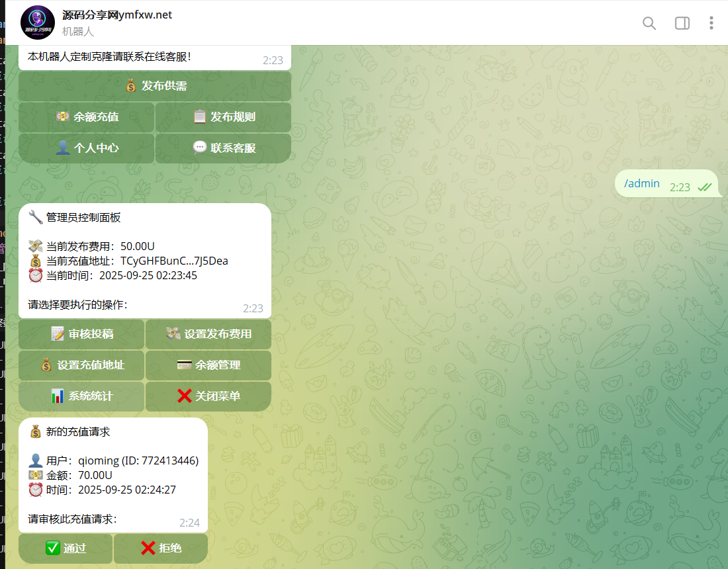The height and width of the screenshot is (569, 728).
Task: Click the chat title 源码分享网ymfxw.net
Action: [x=117, y=15]
